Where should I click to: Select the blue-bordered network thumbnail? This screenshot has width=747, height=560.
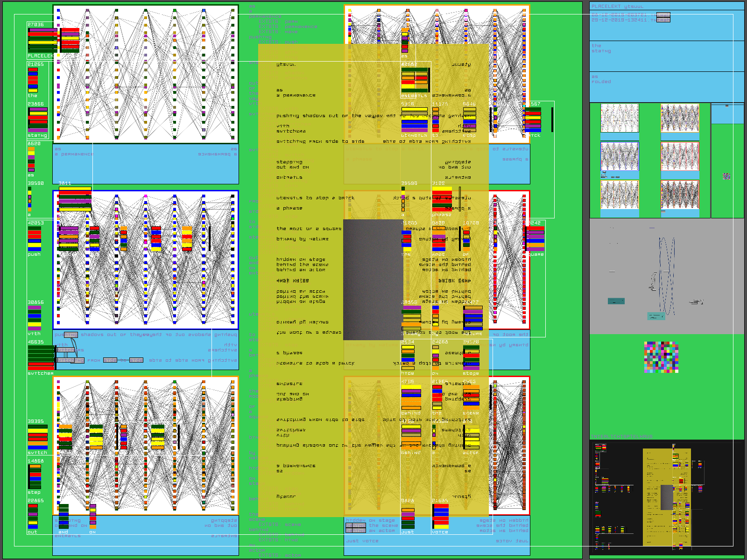pyautogui.click(x=619, y=156)
